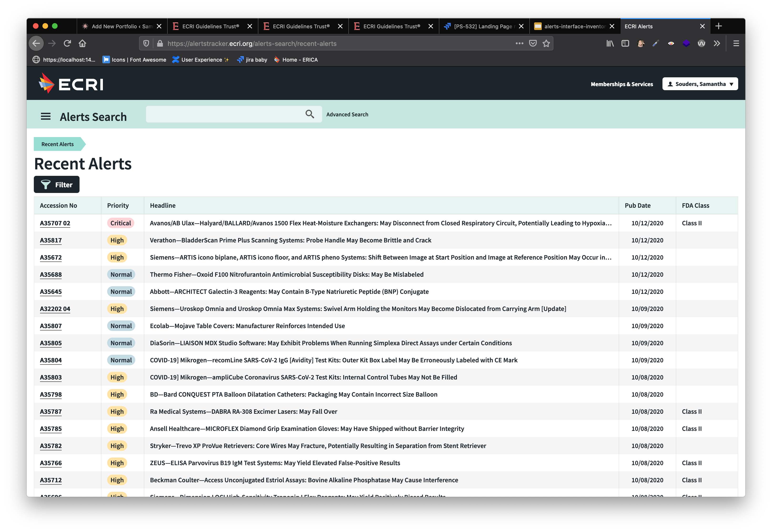Click the ECRI logo in header
Viewport: 772px width, 532px height.
click(71, 84)
